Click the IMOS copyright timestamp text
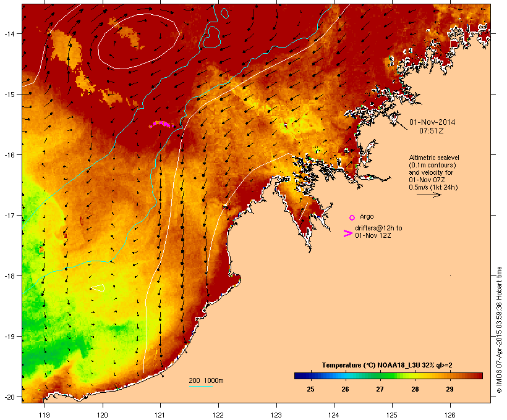 499,330
